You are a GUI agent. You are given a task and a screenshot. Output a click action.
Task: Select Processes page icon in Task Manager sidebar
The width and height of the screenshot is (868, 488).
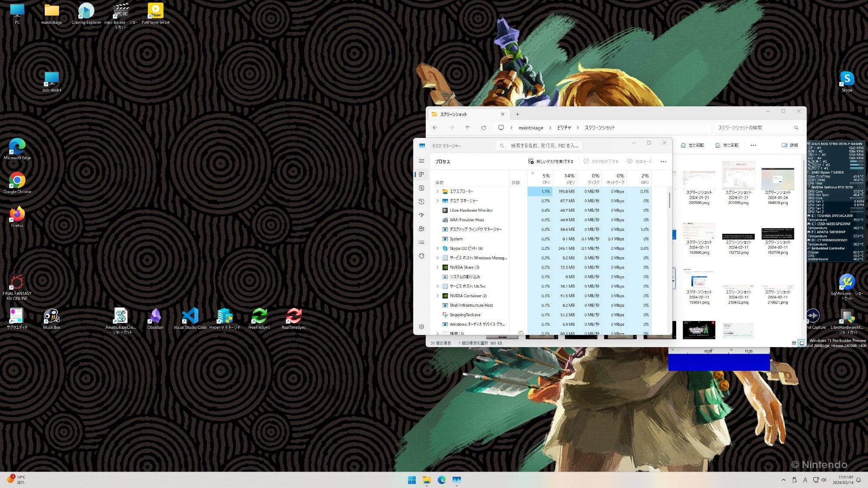pyautogui.click(x=421, y=174)
